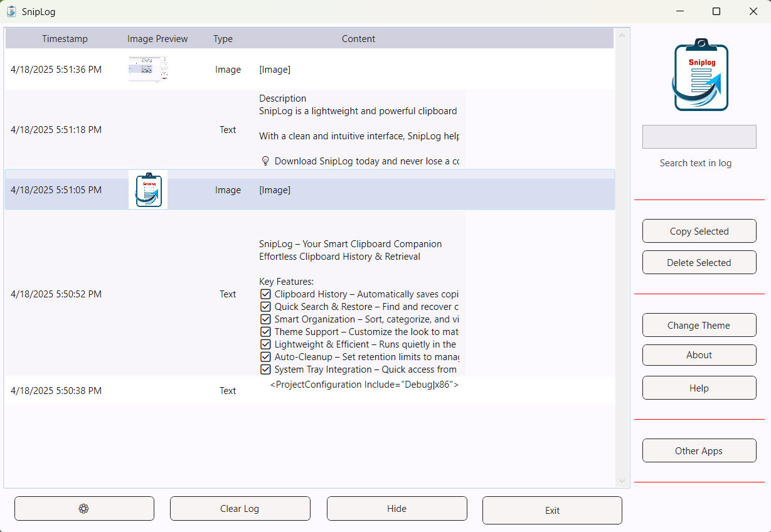Image resolution: width=771 pixels, height=532 pixels.
Task: Click the gear settings button
Action: point(84,509)
